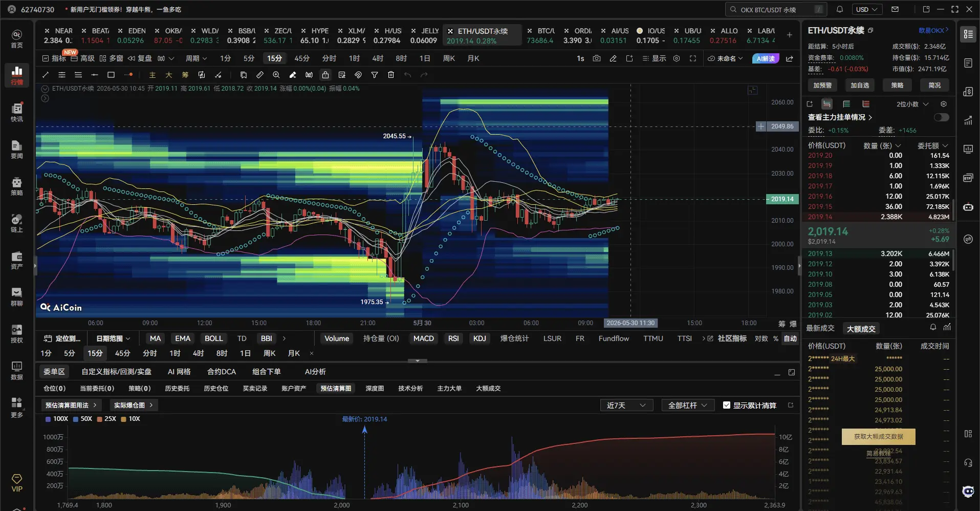Open the 合约DCA tab

click(222, 372)
